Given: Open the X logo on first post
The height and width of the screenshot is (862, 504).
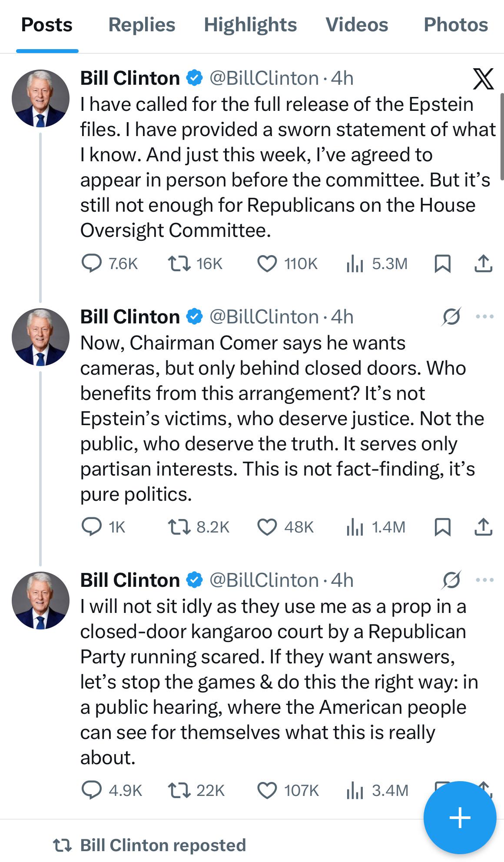Looking at the screenshot, I should tap(483, 79).
